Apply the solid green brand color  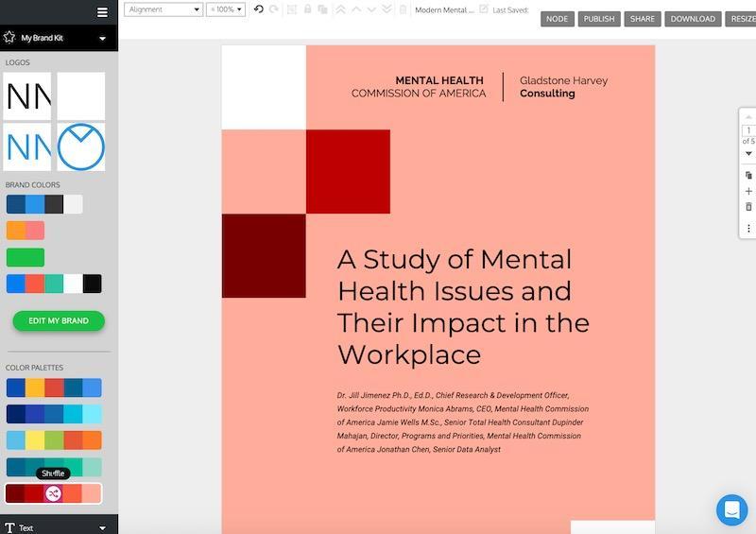pyautogui.click(x=26, y=257)
